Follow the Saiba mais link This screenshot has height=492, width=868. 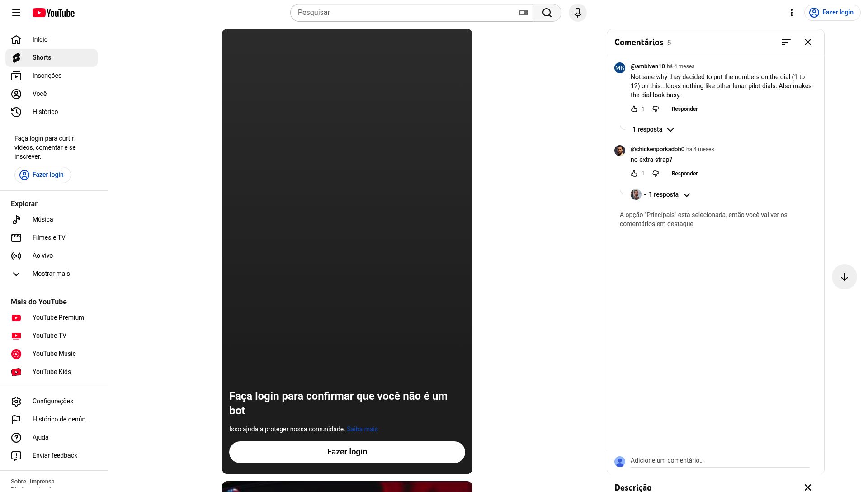click(362, 429)
